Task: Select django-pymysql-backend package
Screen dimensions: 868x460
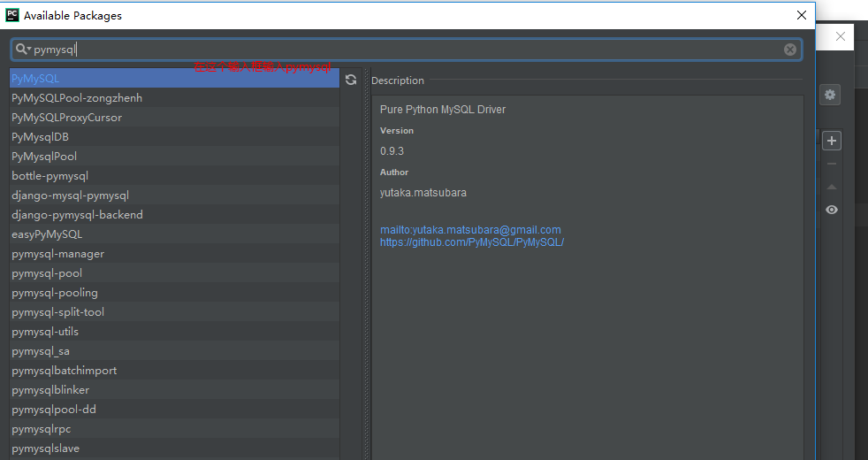Action: 174,214
